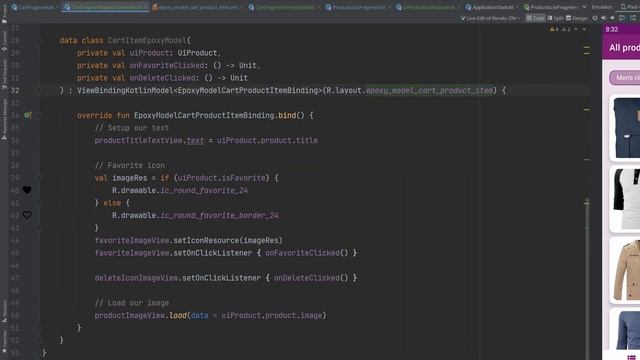Click the emulator volume down icon

coord(613,18)
